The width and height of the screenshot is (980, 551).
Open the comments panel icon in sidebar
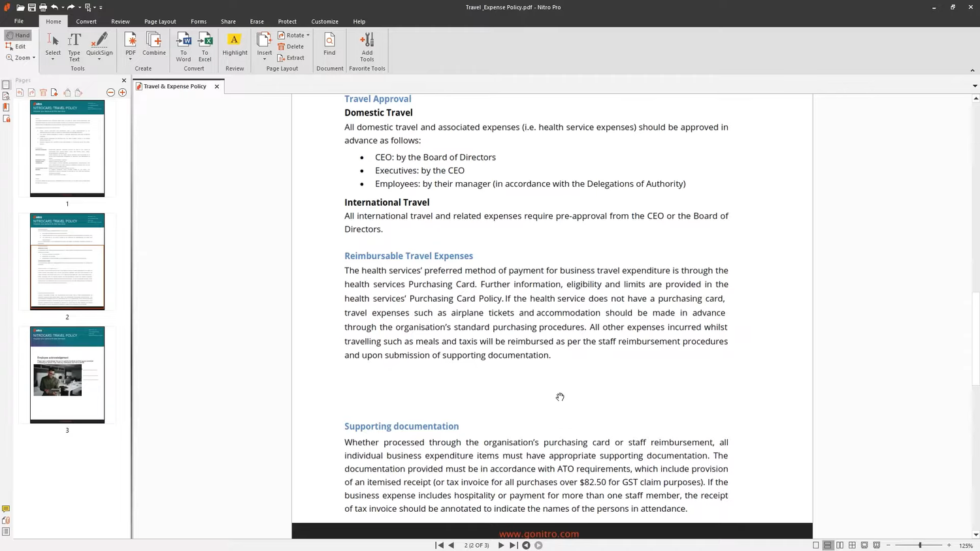coord(6,509)
